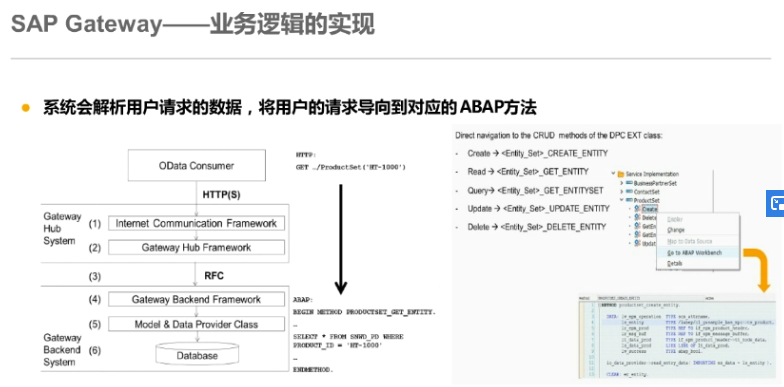Image resolution: width=784 pixels, height=387 pixels.
Task: Choose Map to Data Source in the context menu
Action: tap(690, 242)
